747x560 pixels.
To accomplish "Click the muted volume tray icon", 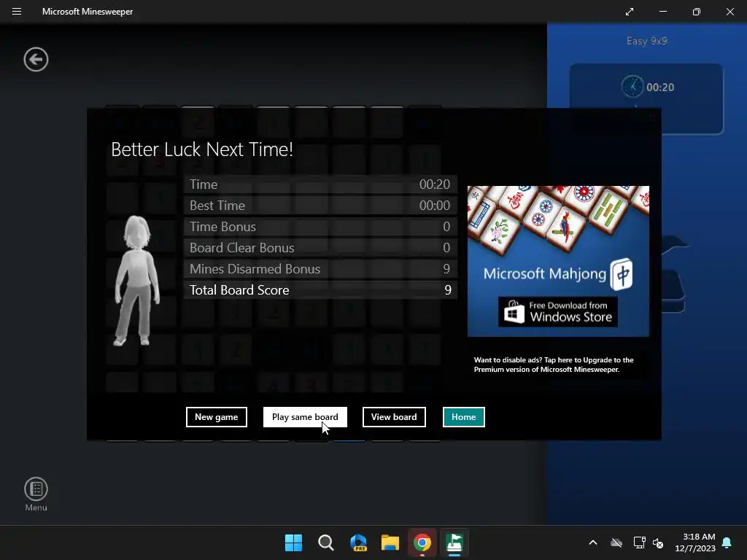I will coord(658,542).
